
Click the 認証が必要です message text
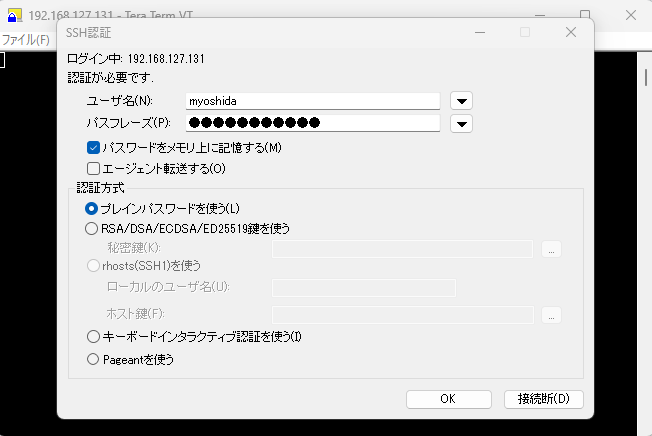click(110, 78)
